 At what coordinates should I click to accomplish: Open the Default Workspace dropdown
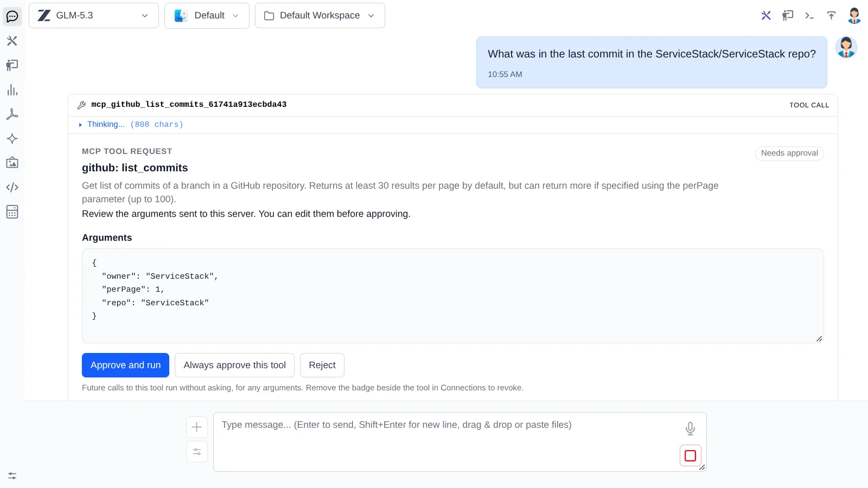[x=320, y=15]
